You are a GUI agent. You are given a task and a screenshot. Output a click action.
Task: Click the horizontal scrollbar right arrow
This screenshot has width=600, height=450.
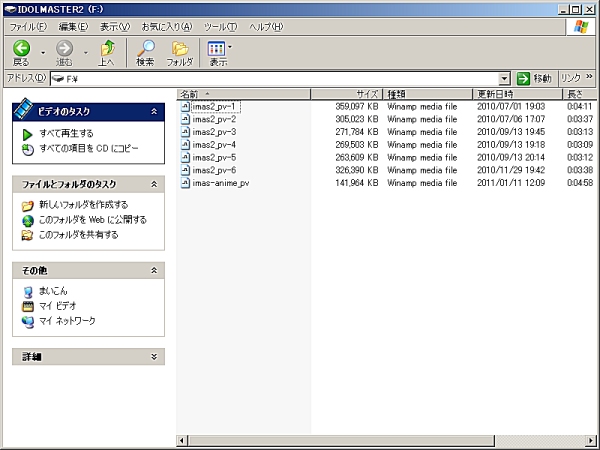[x=591, y=440]
